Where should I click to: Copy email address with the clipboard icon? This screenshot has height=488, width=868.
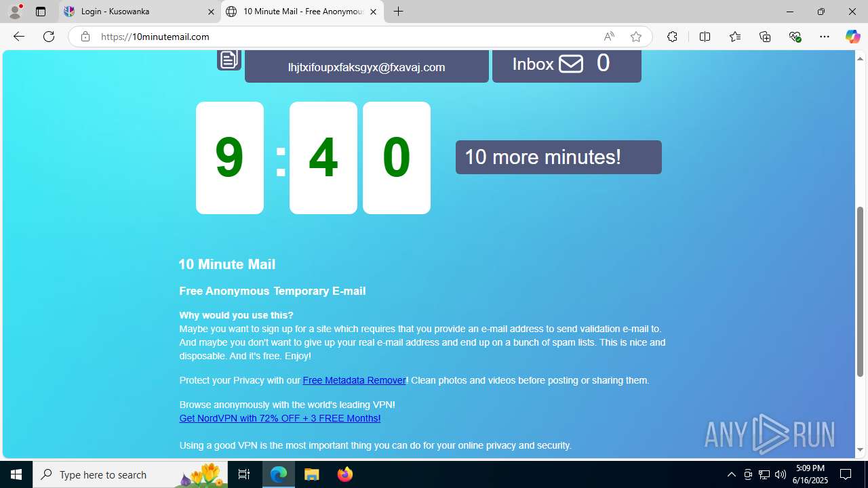coord(229,60)
